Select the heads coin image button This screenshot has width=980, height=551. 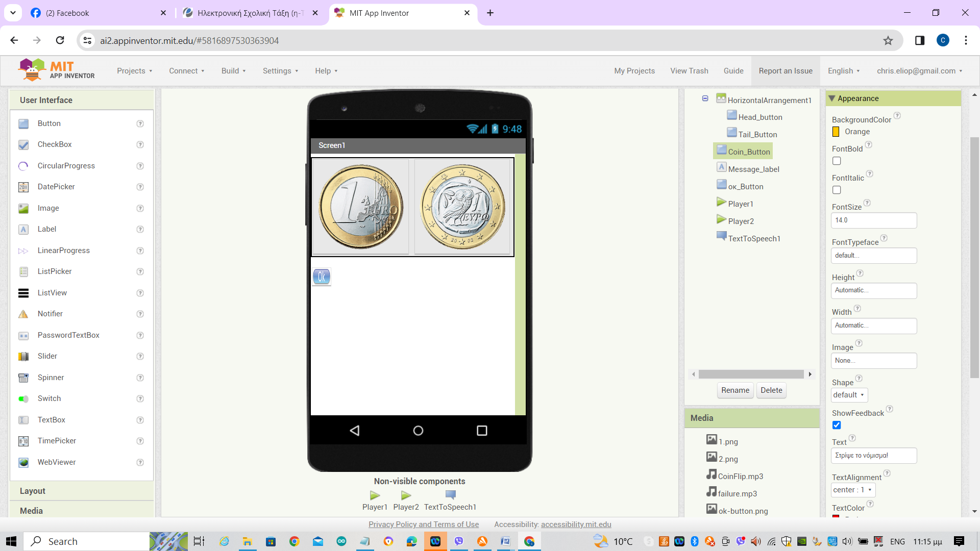[x=361, y=207]
